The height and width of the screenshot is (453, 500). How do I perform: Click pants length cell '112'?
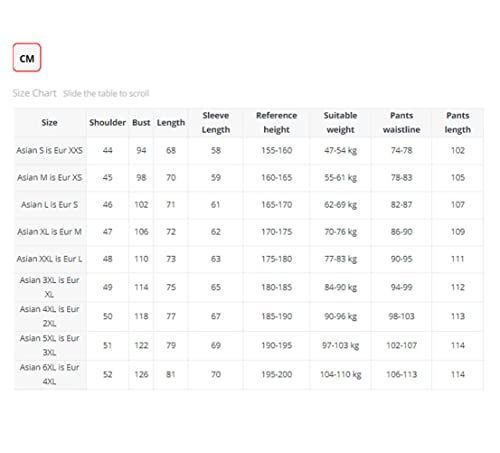coord(458,287)
